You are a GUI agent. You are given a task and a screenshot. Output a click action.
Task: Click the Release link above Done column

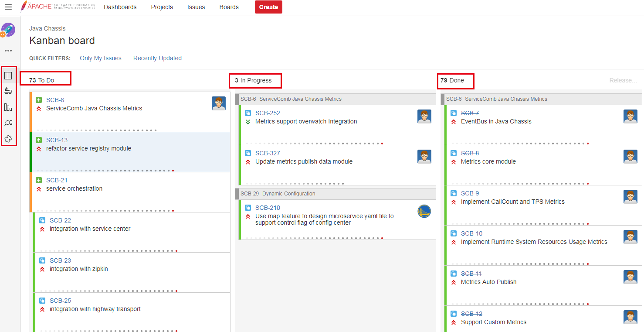[x=623, y=80]
